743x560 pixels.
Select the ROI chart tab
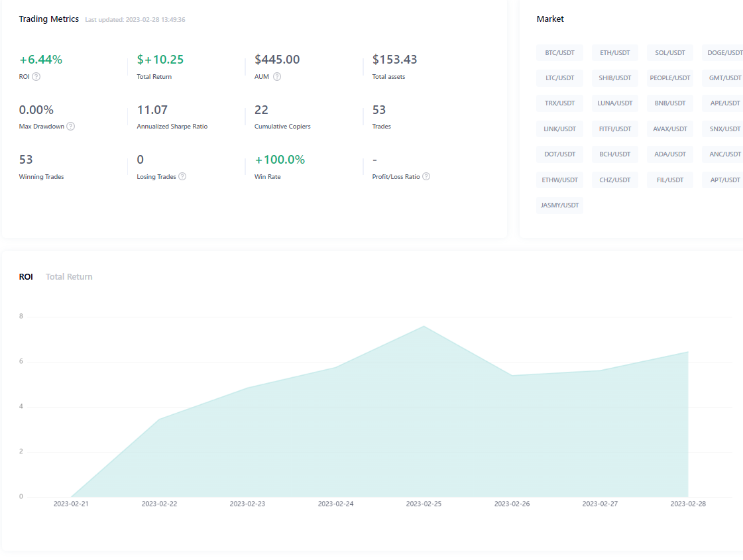(x=26, y=277)
